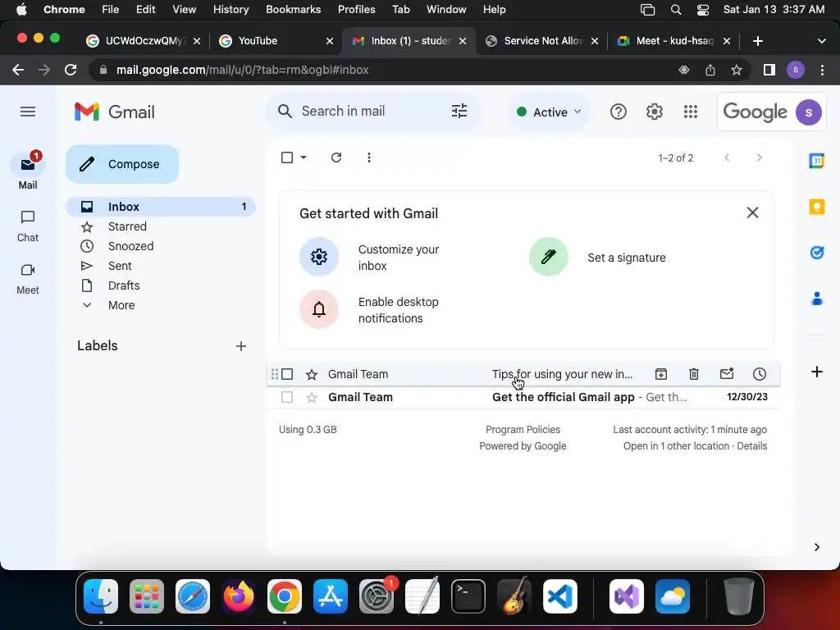Focus the Search in mail field

pyautogui.click(x=374, y=111)
